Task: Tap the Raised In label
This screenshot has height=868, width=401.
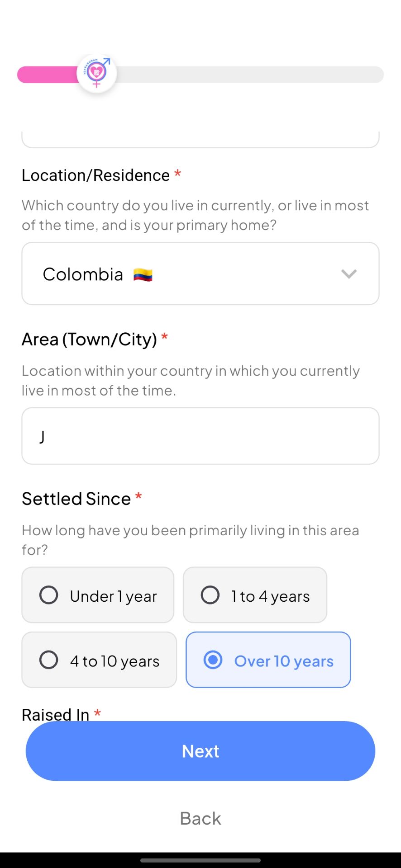Action: 56,714
